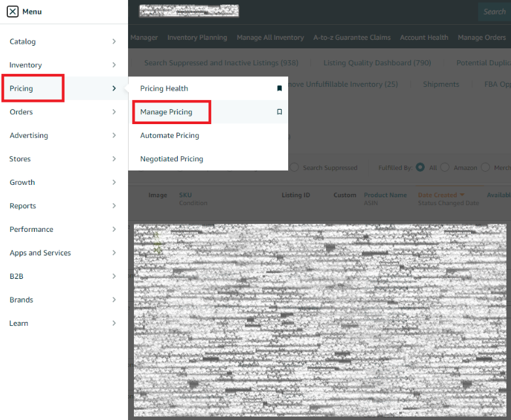
Task: Expand the Advertising menu chevron
Action: click(x=114, y=135)
